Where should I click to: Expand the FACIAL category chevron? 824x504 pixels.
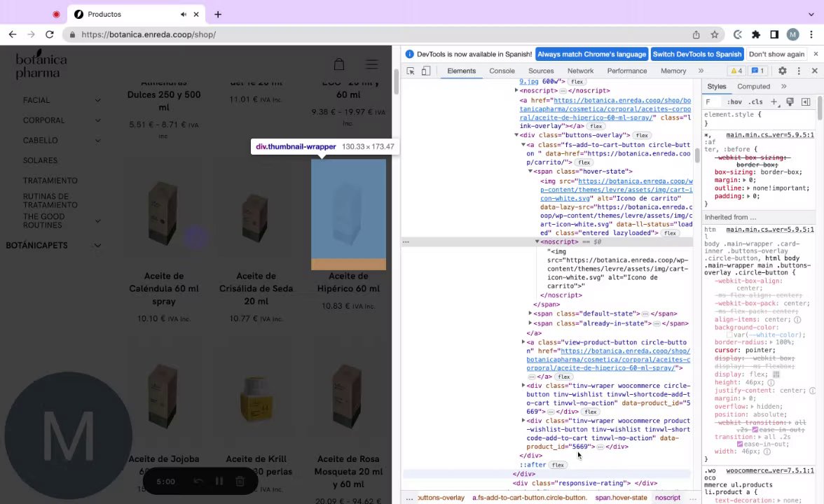click(x=98, y=99)
